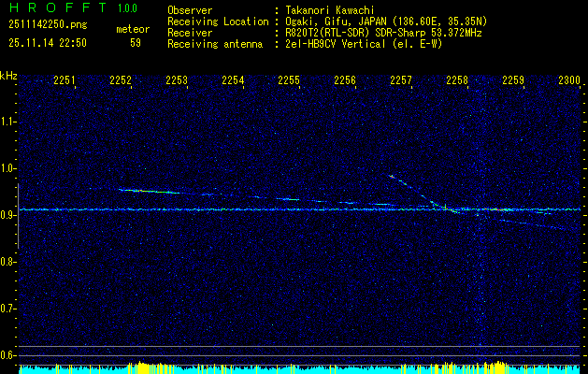Click the Receiver label
This screenshot has width=588, height=374.
tap(190, 33)
